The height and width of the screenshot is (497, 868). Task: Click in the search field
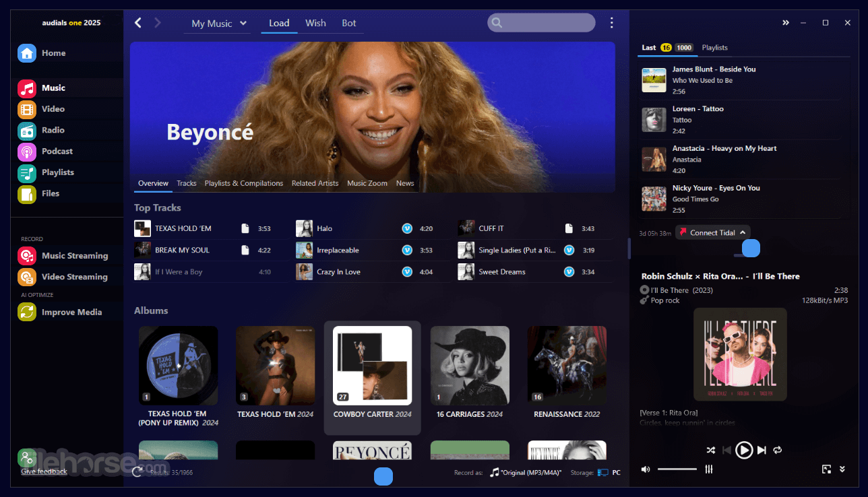coord(541,23)
